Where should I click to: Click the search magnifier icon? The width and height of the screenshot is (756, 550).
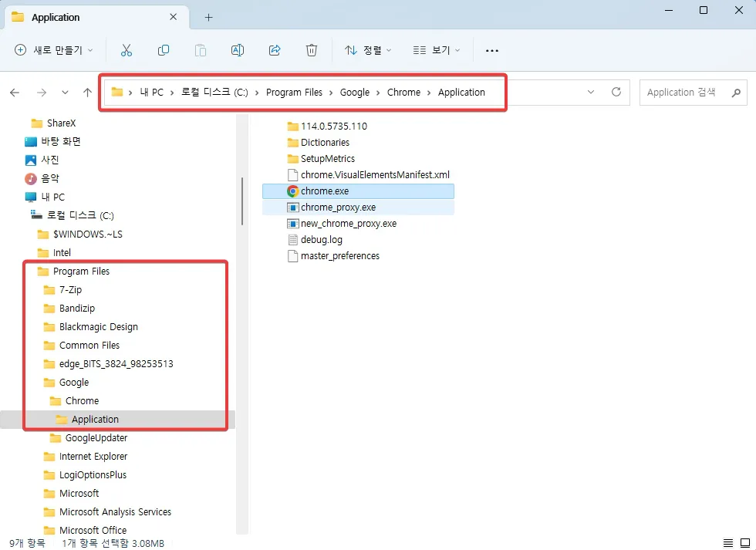point(736,93)
